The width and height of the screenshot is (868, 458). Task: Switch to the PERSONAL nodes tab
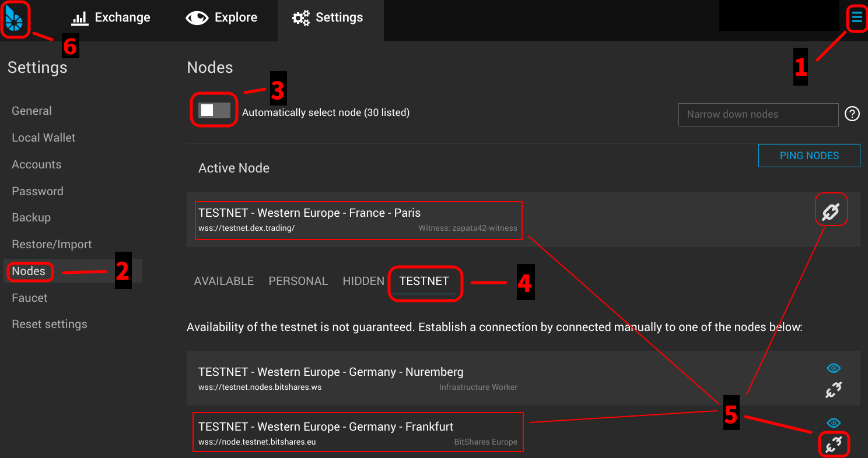(x=298, y=281)
